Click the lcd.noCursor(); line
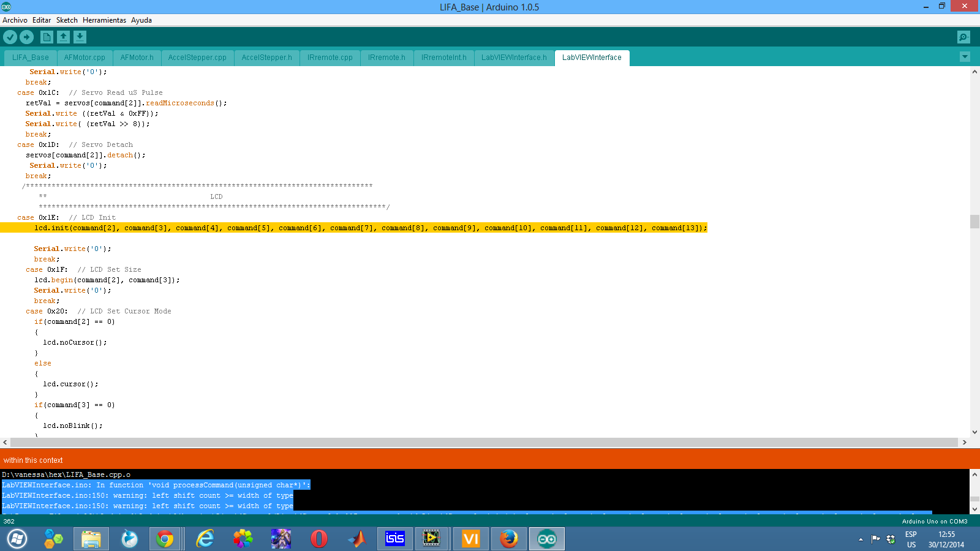Viewport: 980px width, 551px height. [x=75, y=342]
